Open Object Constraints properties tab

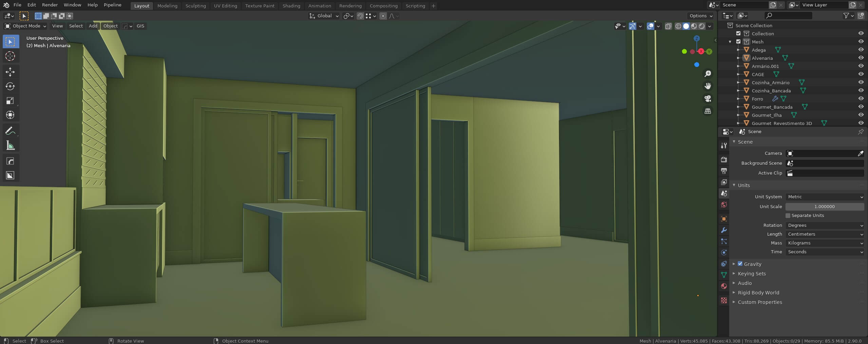(x=724, y=264)
